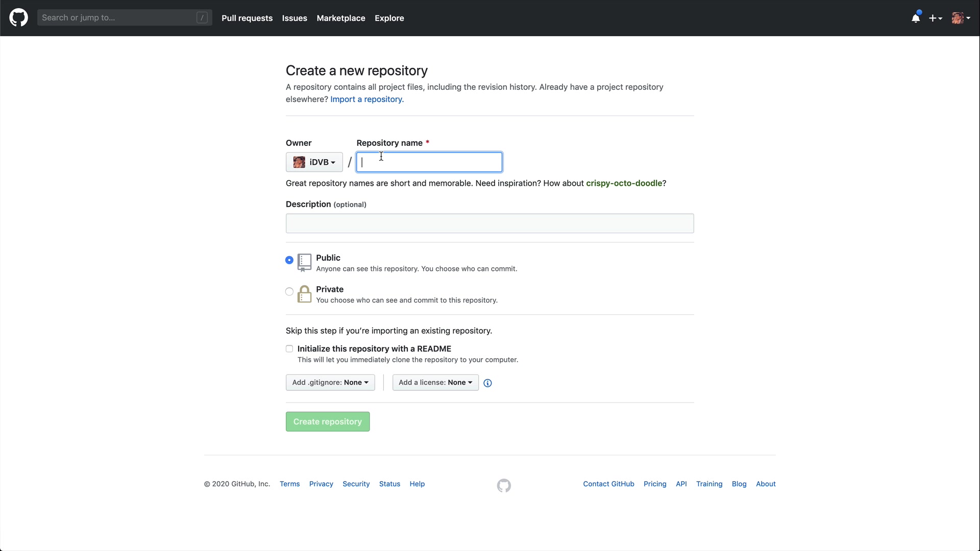Click the Import a repository link
The image size is (980, 551).
coord(366,99)
